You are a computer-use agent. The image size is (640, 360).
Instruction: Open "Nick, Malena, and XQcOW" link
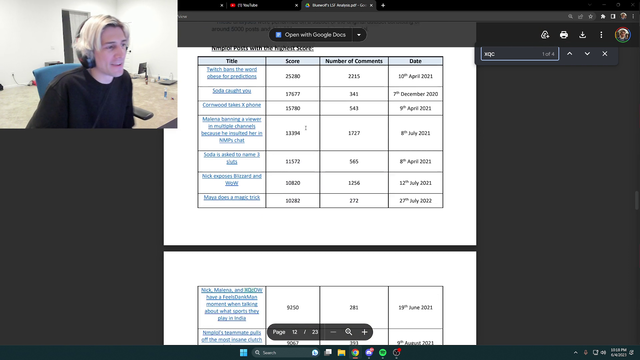click(x=231, y=304)
